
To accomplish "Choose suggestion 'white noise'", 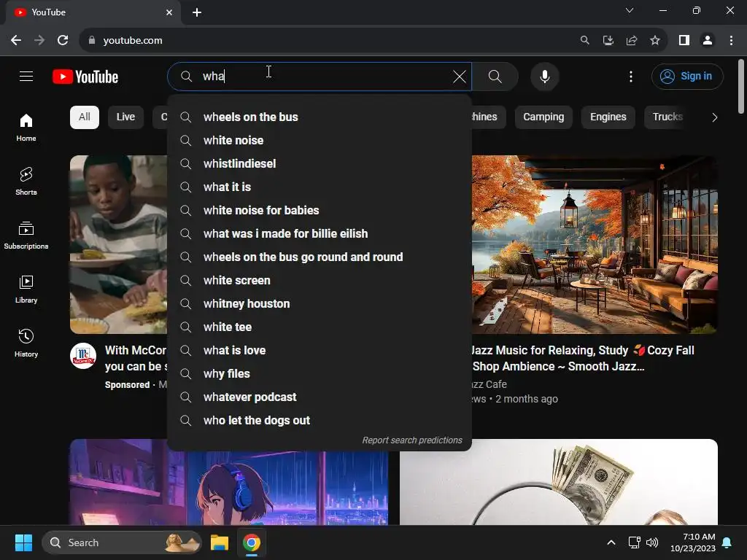I will point(320,140).
